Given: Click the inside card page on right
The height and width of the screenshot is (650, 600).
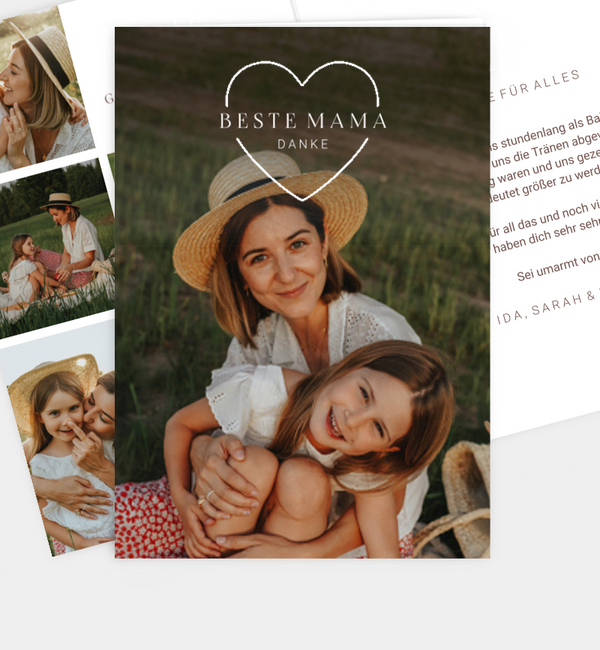Looking at the screenshot, I should pos(545,207).
